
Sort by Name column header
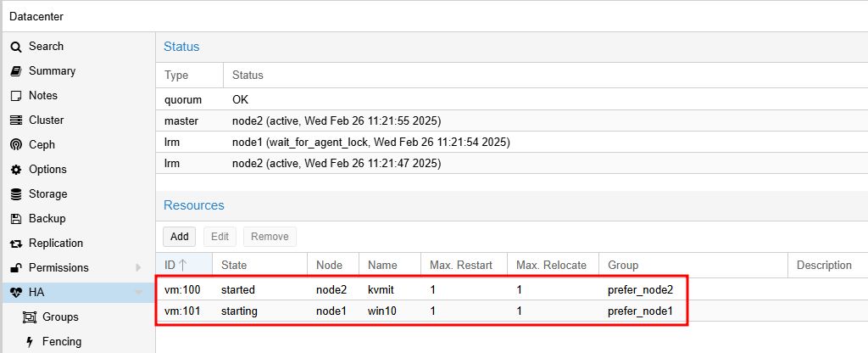click(390, 266)
